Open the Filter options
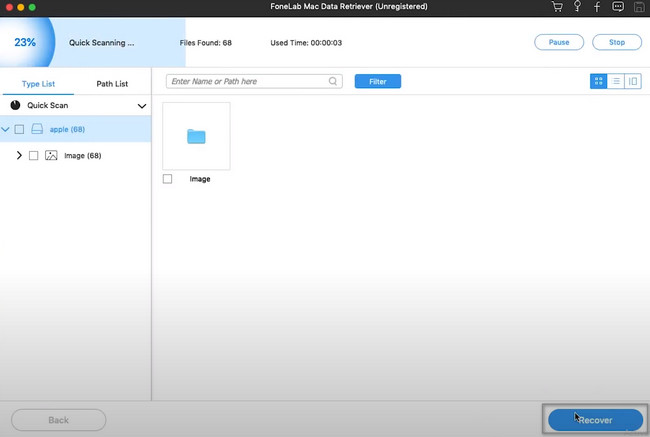This screenshot has height=437, width=650. pos(378,81)
